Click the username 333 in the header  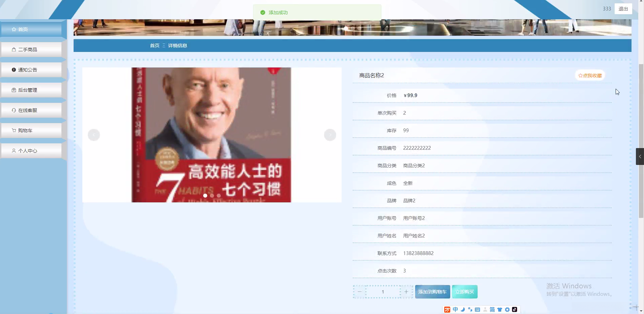(607, 9)
